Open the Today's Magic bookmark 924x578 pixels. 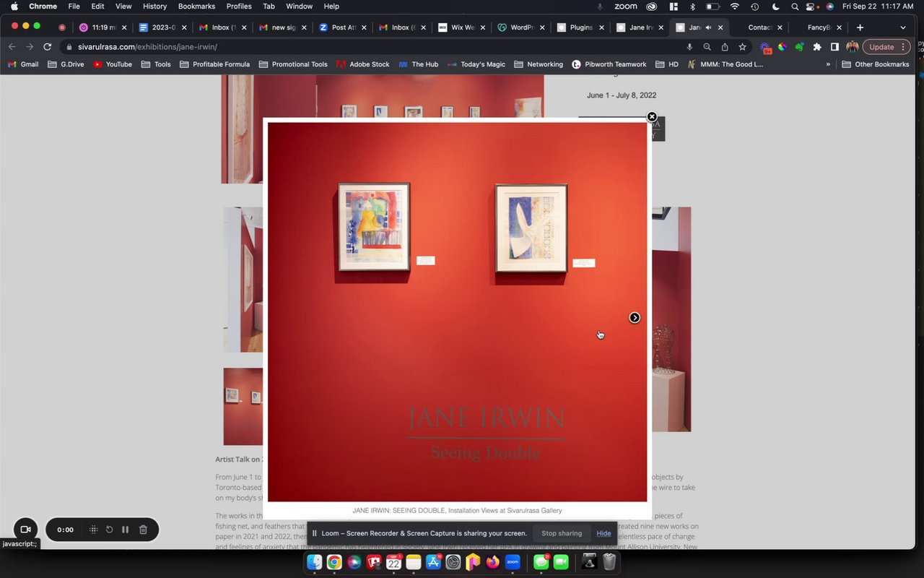(x=476, y=64)
